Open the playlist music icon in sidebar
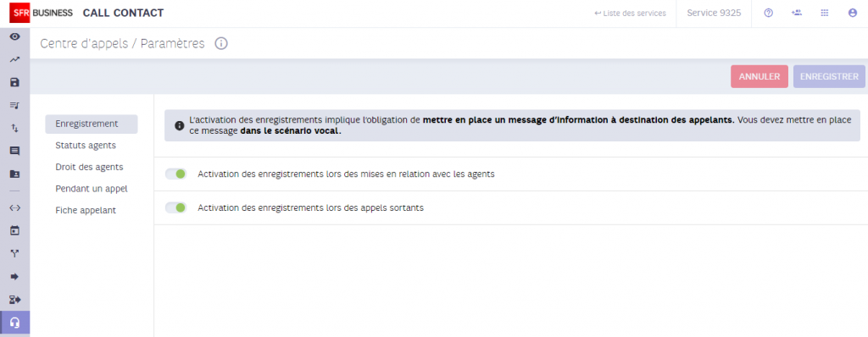Image resolution: width=868 pixels, height=337 pixels. click(x=15, y=105)
